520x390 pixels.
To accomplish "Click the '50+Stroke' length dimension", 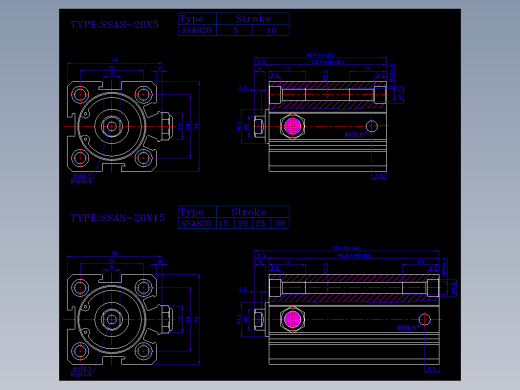I will [x=347, y=248].
